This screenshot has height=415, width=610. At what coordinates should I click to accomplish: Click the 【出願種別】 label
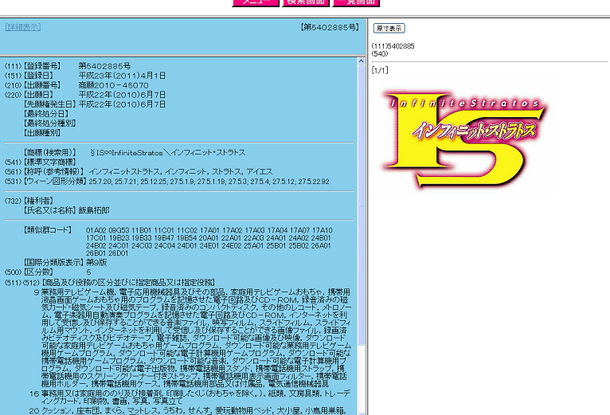coord(42,133)
